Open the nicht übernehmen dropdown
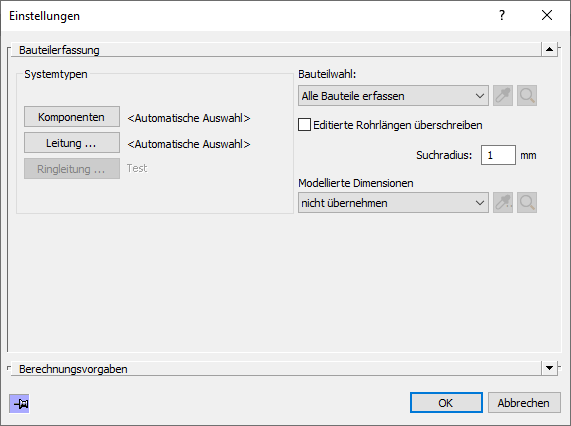571x426 pixels. pyautogui.click(x=393, y=203)
